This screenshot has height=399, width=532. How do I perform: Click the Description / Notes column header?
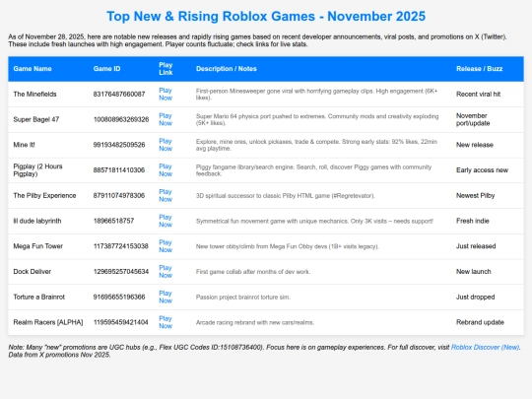pyautogui.click(x=227, y=69)
